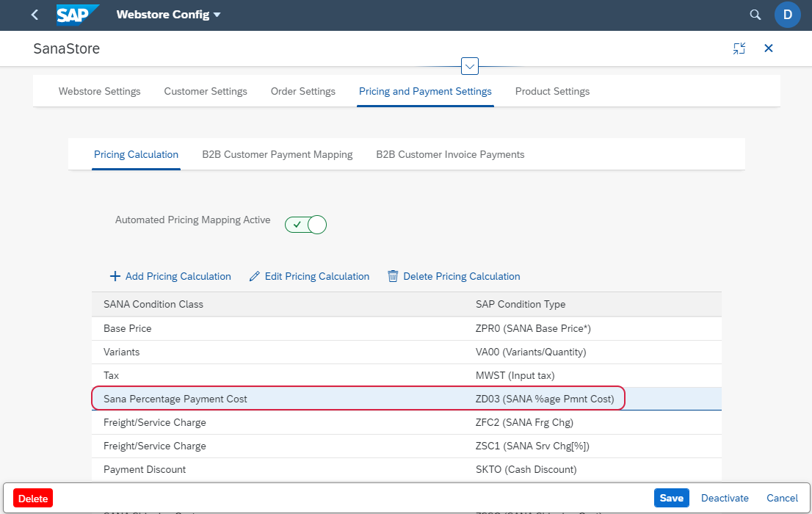Switch to Product Settings tab

[x=553, y=91]
